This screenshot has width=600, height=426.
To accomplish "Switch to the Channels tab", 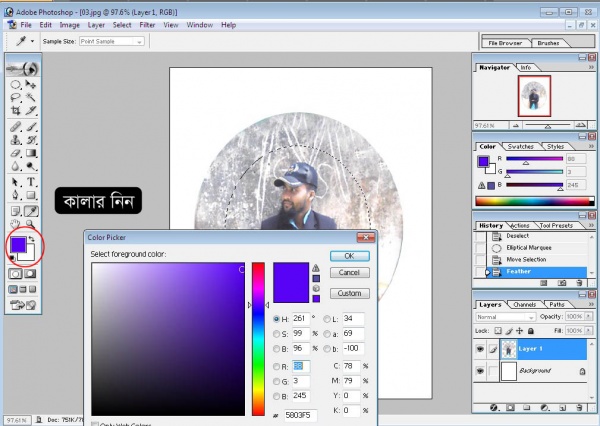I will (524, 305).
